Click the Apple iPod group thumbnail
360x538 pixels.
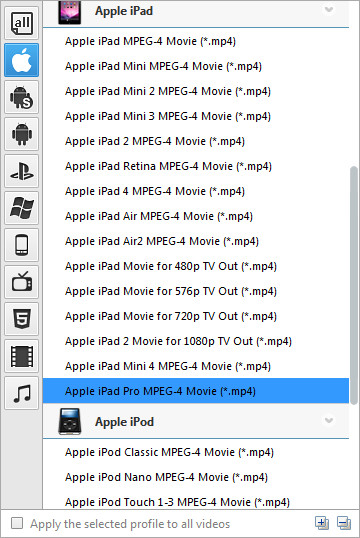pos(70,421)
